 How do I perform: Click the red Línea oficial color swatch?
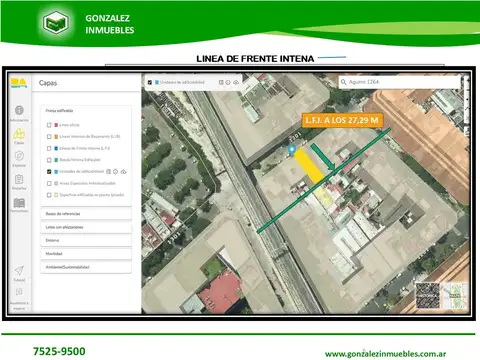[x=56, y=125]
